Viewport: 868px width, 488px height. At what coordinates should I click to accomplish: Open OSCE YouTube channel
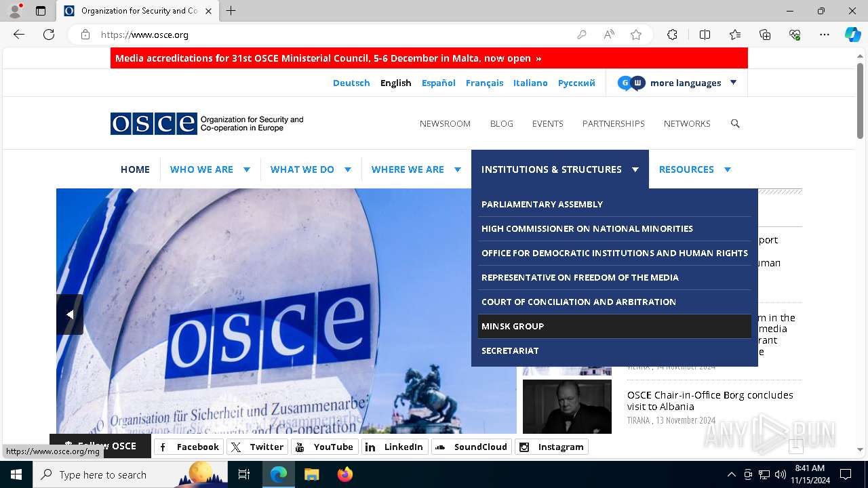(x=325, y=447)
